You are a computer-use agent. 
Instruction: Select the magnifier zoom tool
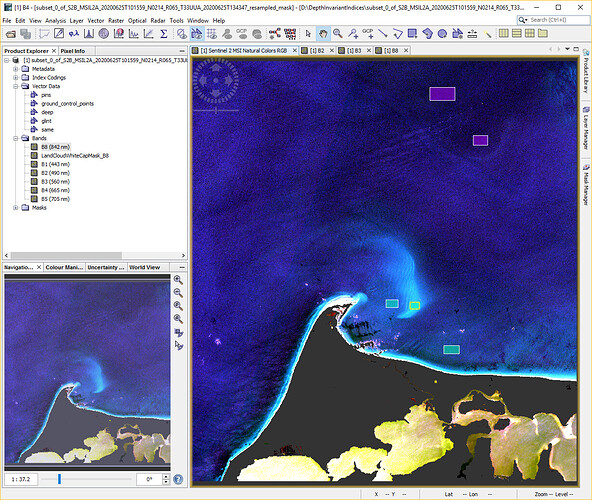338,34
